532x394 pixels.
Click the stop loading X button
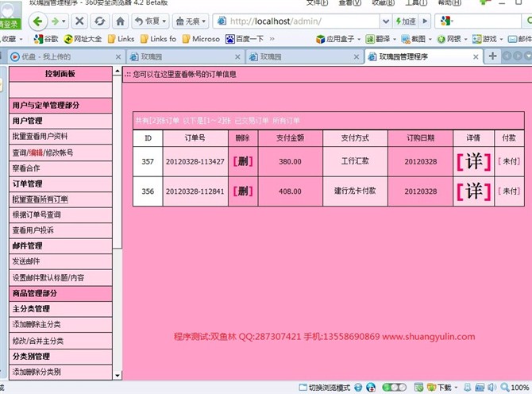click(79, 21)
